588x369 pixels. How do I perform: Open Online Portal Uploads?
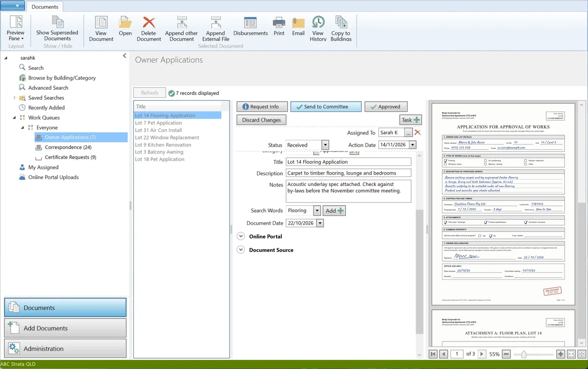coord(53,177)
